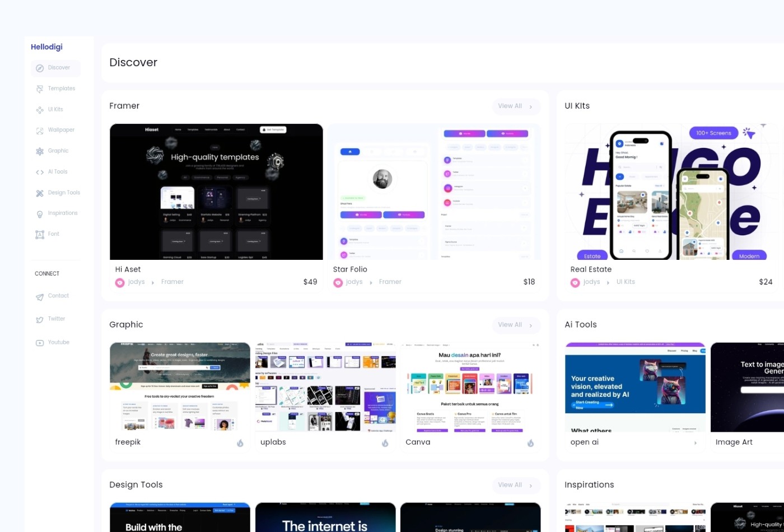Click the View All button in the Graphic section

(x=515, y=325)
